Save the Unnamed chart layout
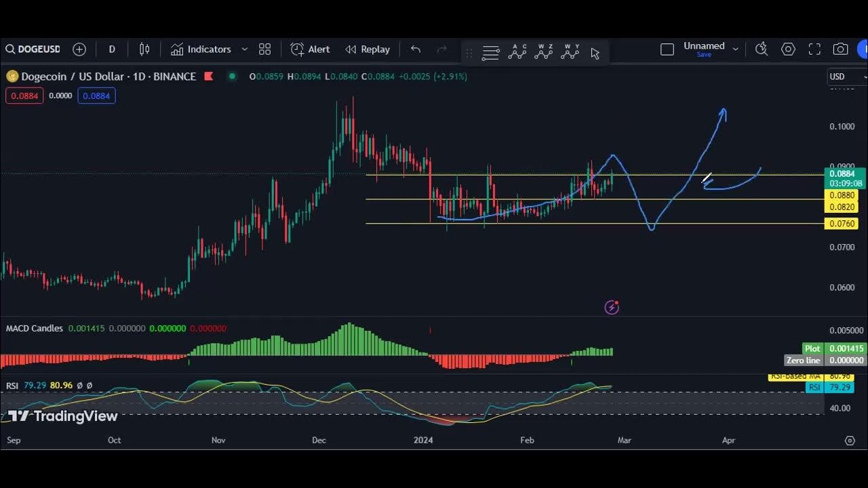Screen dimensions: 868x488 (704, 55)
